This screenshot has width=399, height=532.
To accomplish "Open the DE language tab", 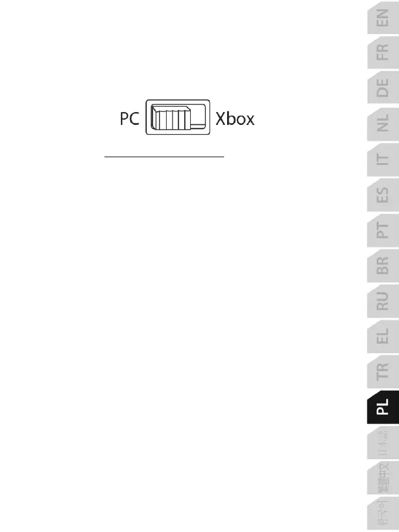I will tap(383, 88).
